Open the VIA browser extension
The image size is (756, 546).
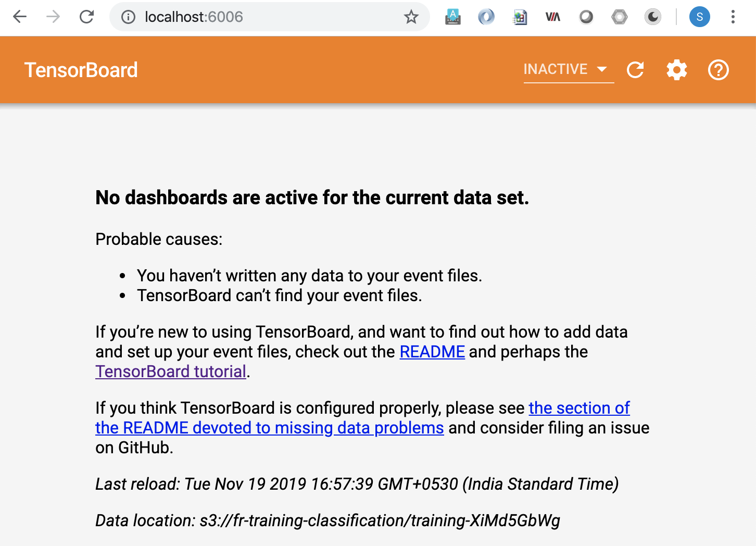[553, 17]
